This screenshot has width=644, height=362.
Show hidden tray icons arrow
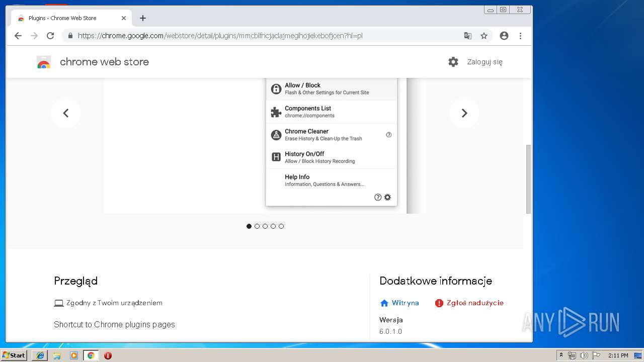point(561,355)
